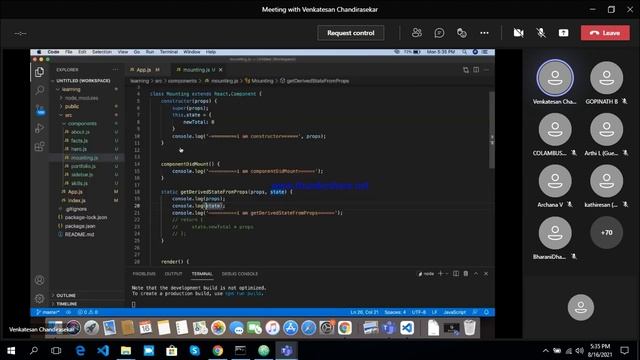Open the Selection menu in macOS menu bar

102,52
